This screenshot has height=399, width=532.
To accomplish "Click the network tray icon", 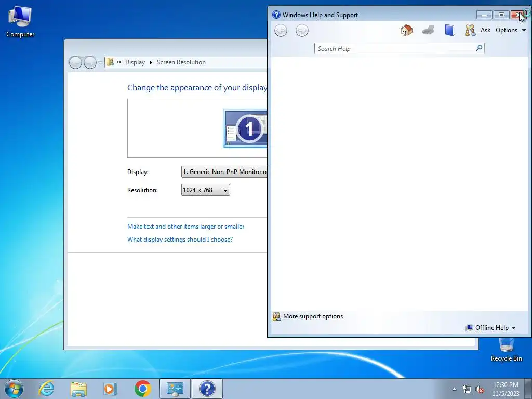I will 467,390.
